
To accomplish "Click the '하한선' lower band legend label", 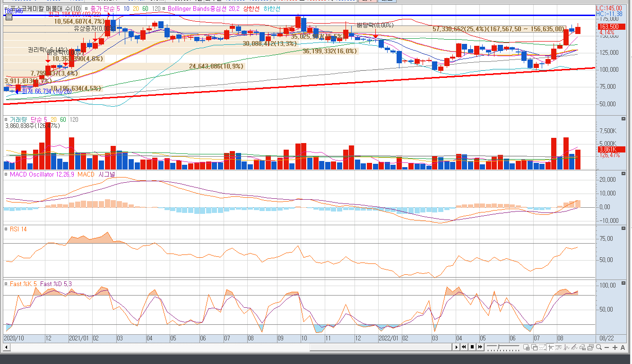I will click(272, 8).
